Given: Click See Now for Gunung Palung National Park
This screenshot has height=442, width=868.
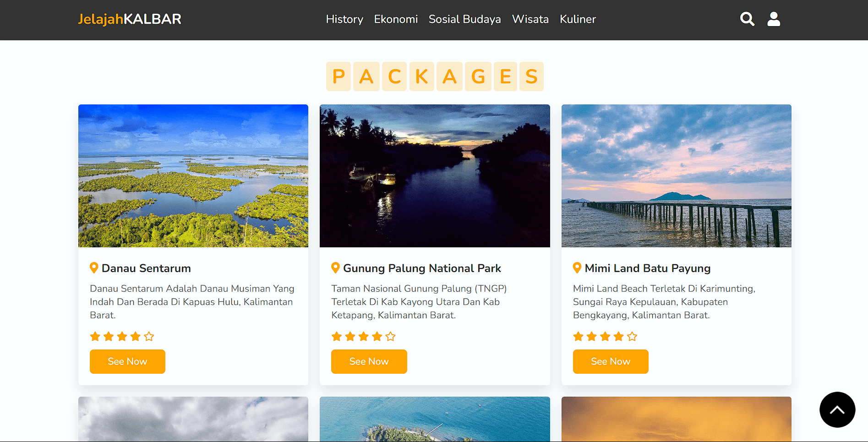Looking at the screenshot, I should pyautogui.click(x=369, y=361).
